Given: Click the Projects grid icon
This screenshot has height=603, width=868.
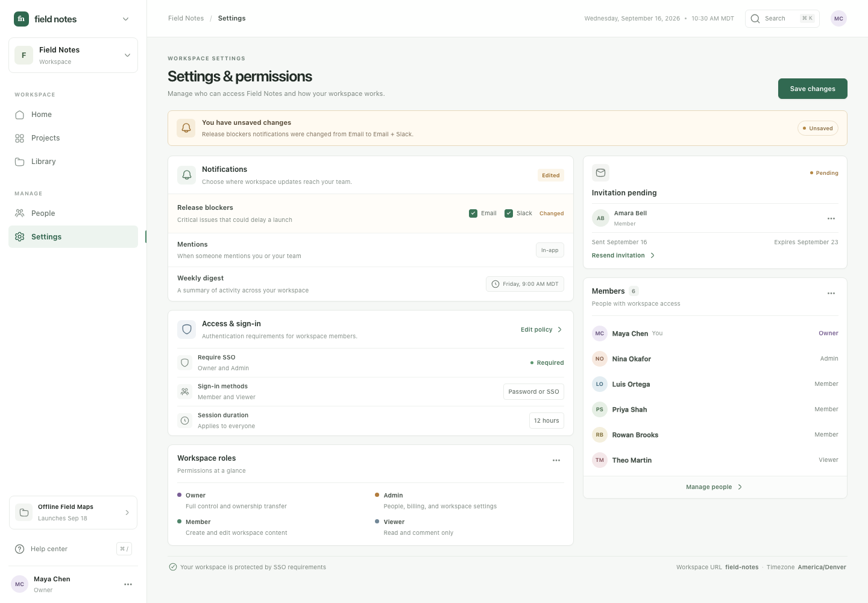Looking at the screenshot, I should coord(20,138).
